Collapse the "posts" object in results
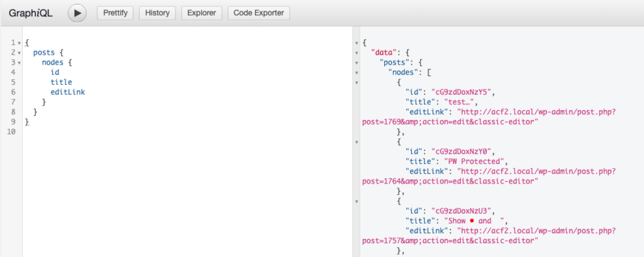Viewport: 644px width, 257px height. [x=356, y=62]
